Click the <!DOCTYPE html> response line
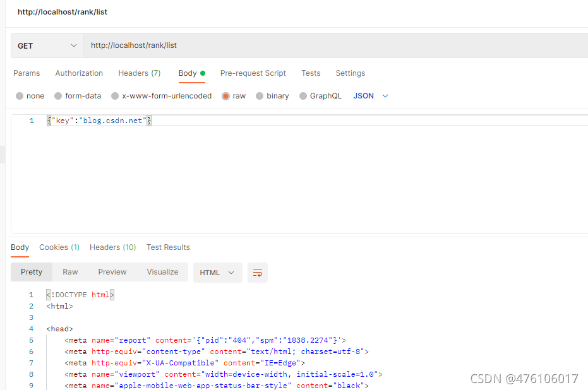The image size is (588, 390). pos(80,295)
